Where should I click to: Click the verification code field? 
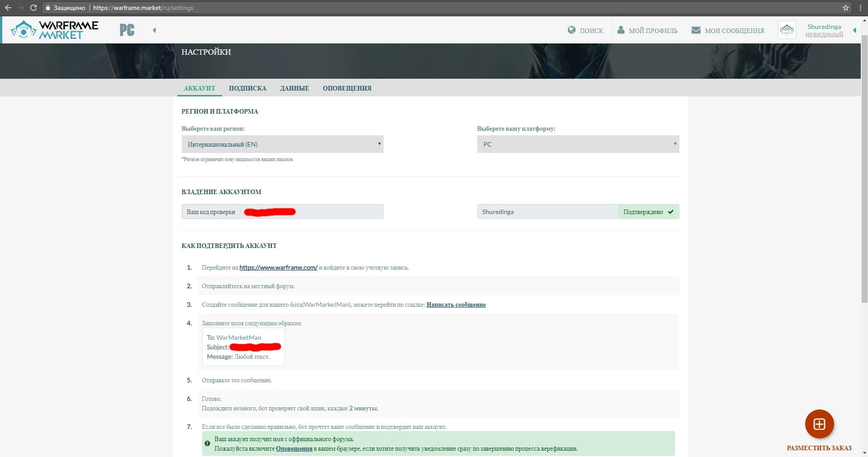click(x=312, y=212)
